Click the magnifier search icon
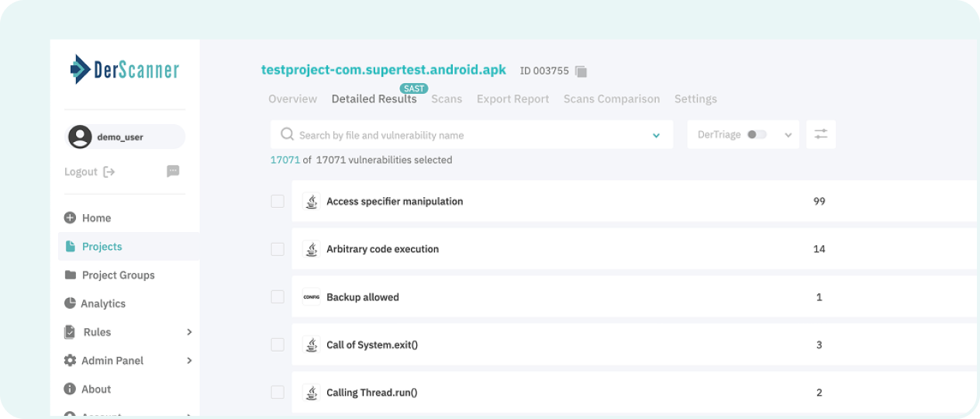 click(x=287, y=134)
